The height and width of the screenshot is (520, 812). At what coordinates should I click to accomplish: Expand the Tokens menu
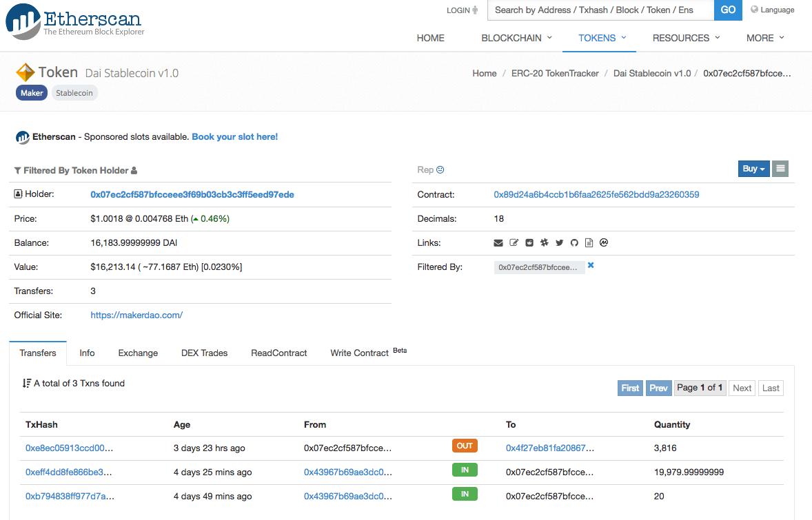(602, 39)
